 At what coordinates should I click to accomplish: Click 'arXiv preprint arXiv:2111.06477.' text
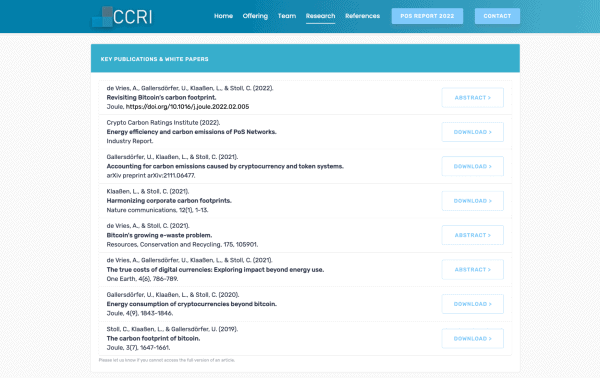[x=151, y=176]
